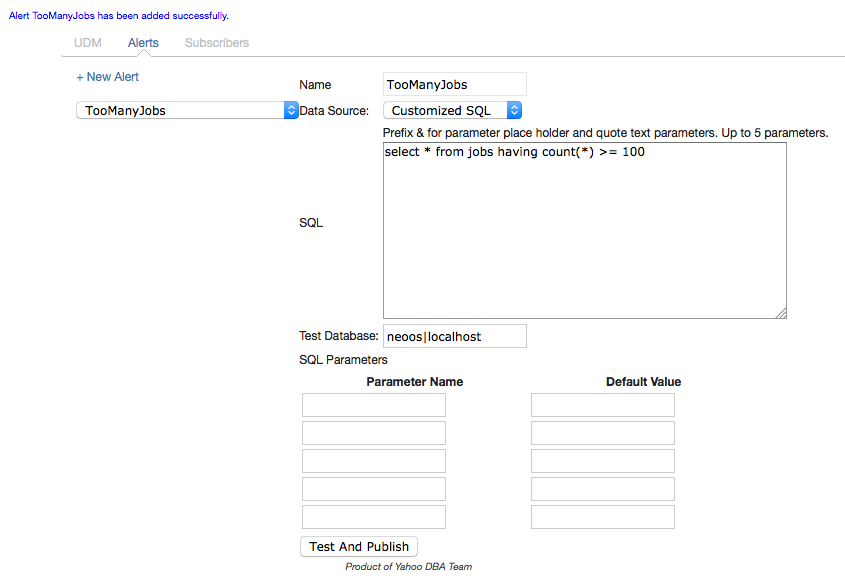Viewport: 845px width, 583px height.
Task: Open the Alerts tab
Action: [143, 43]
